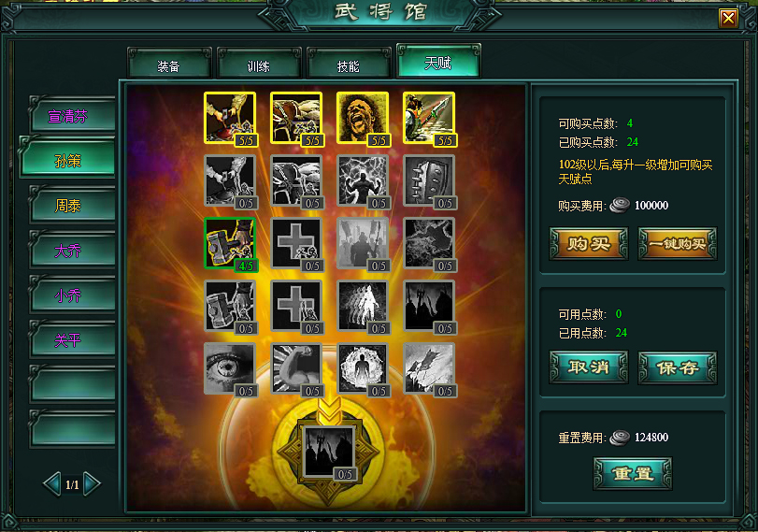Viewport: 758px width, 532px height.
Task: Go to previous page of generals list
Action: (52, 483)
